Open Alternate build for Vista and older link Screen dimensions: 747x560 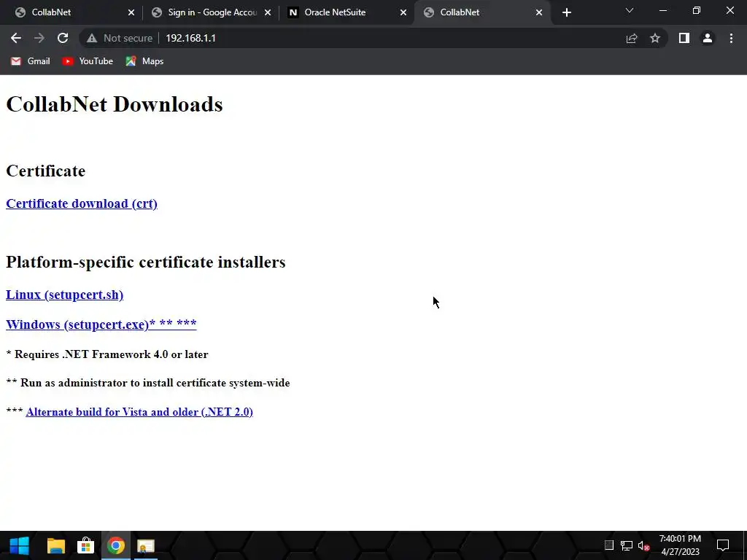tap(139, 412)
